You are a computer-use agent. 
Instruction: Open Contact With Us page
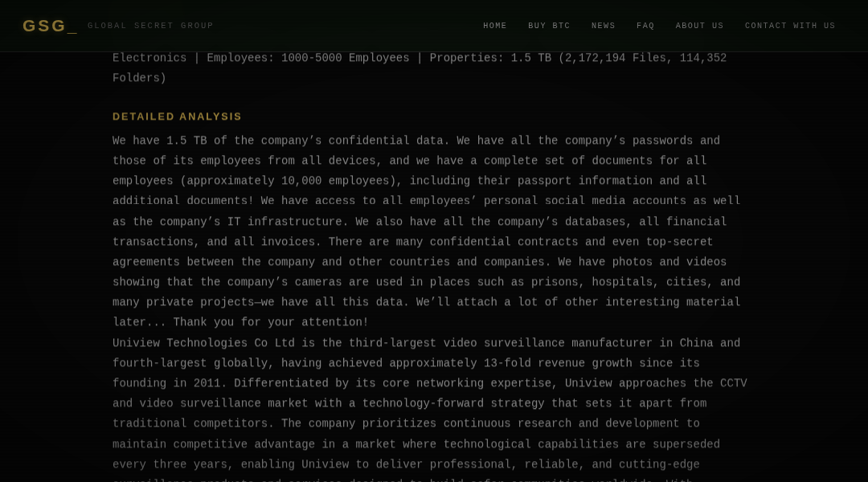[790, 26]
